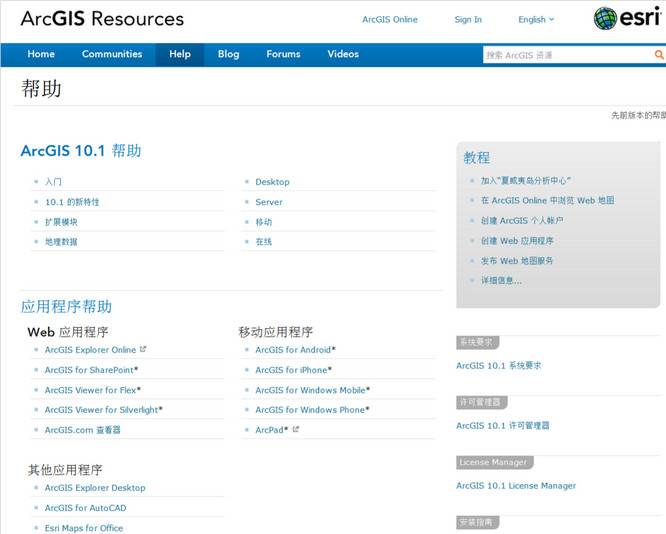The width and height of the screenshot is (666, 534).
Task: Open the Desktop help link
Action: (272, 182)
